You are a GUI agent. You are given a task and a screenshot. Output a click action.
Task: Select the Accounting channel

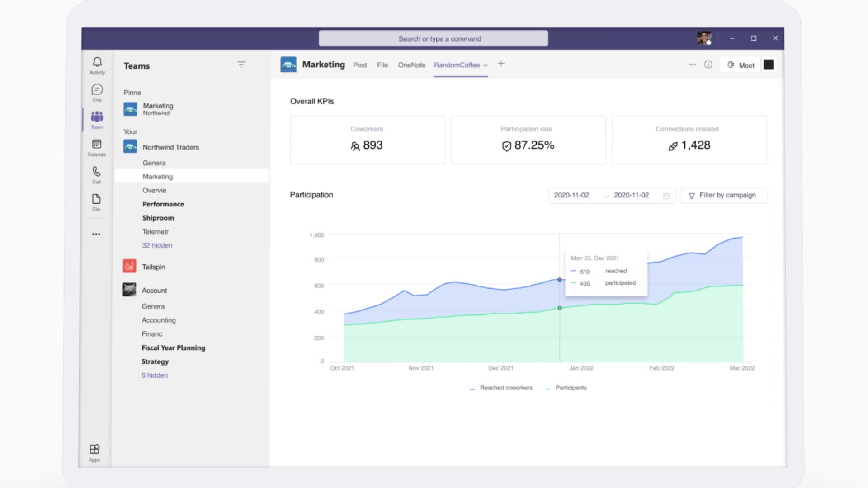pyautogui.click(x=159, y=320)
